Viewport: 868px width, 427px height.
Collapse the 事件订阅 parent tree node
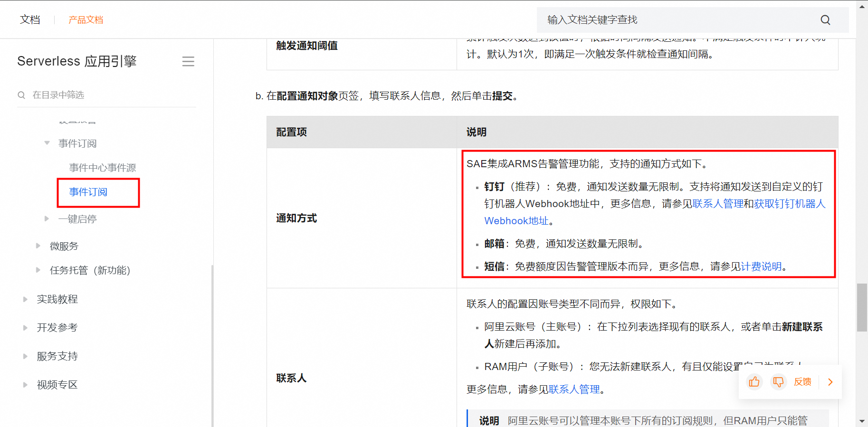(x=47, y=143)
